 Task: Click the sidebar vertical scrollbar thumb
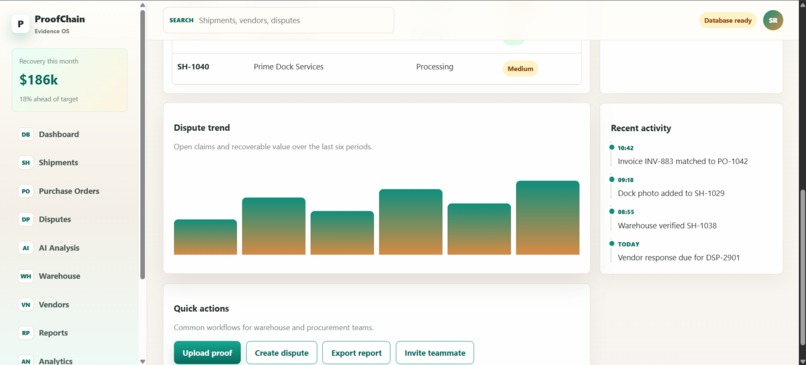[142, 144]
